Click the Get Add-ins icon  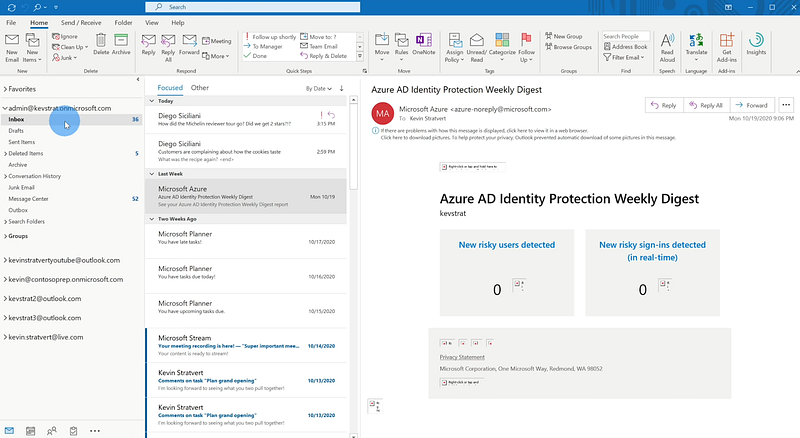727,44
